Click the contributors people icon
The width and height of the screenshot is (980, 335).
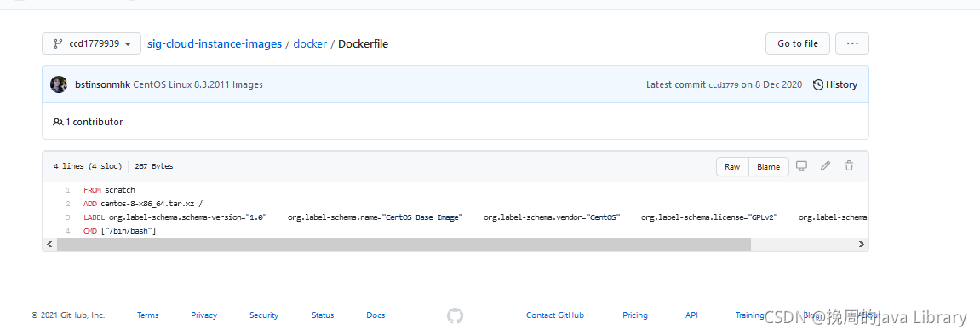coord(58,122)
